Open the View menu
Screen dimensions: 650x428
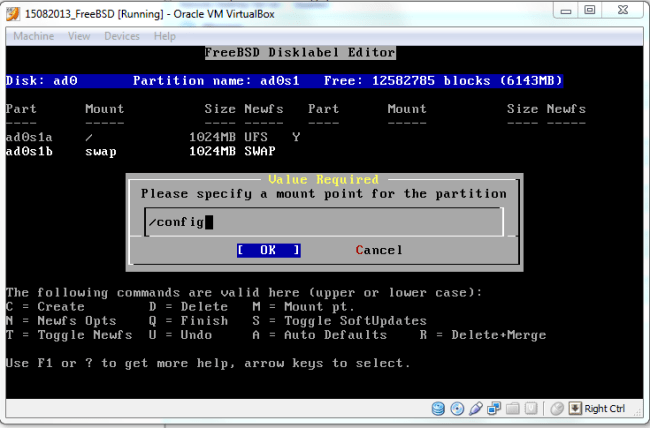point(79,36)
